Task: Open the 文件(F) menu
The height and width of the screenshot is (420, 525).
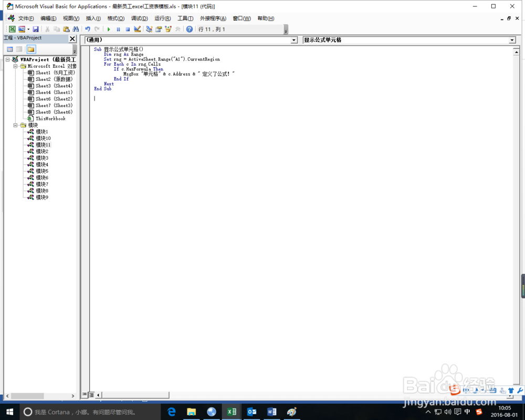Action: point(26,18)
